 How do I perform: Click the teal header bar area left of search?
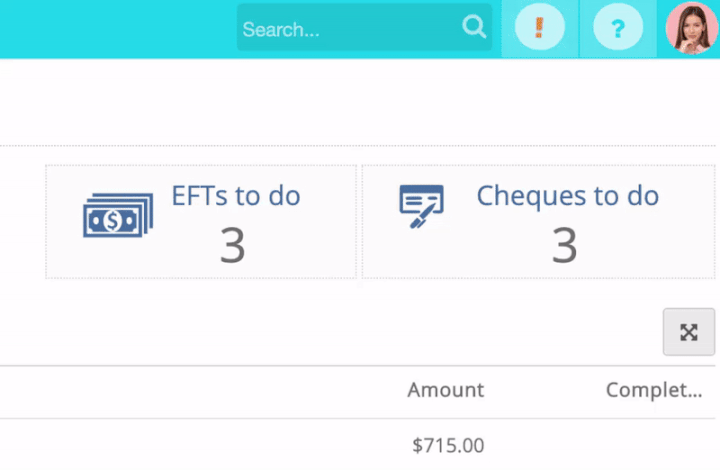118,28
